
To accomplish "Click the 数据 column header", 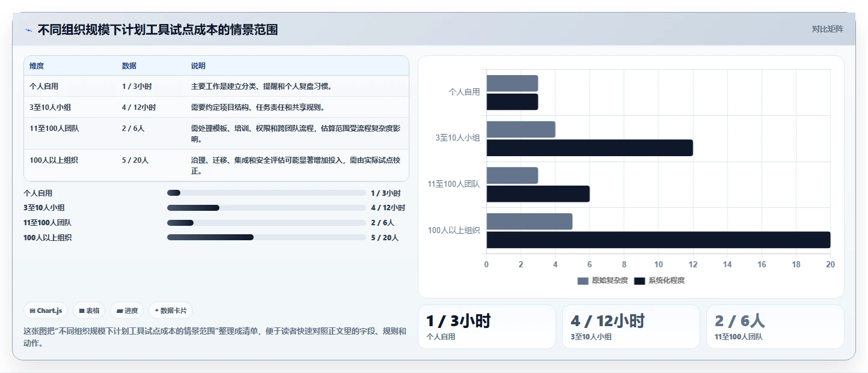I will pyautogui.click(x=129, y=65).
